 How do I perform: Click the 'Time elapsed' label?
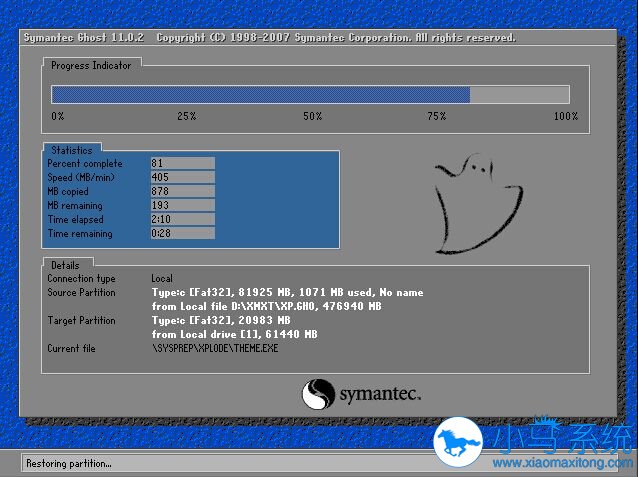[x=75, y=219]
